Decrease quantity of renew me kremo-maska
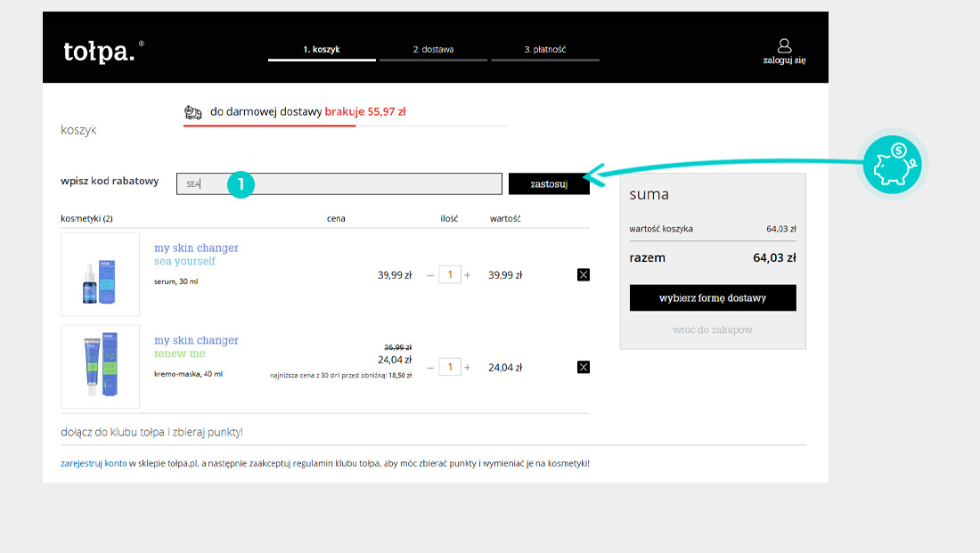Screen dimensions: 980x553 click(x=430, y=368)
